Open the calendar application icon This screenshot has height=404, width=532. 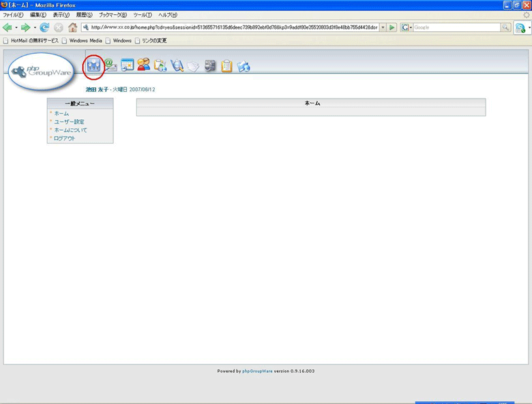(x=127, y=65)
